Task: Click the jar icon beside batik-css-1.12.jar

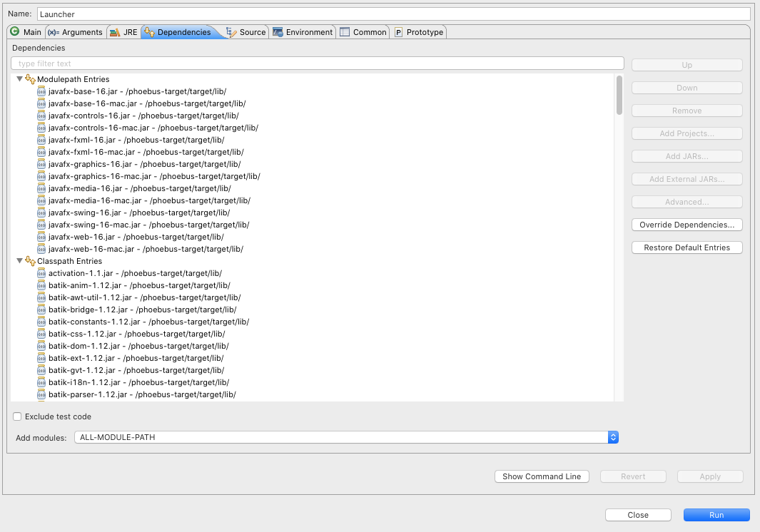Action: (x=41, y=334)
